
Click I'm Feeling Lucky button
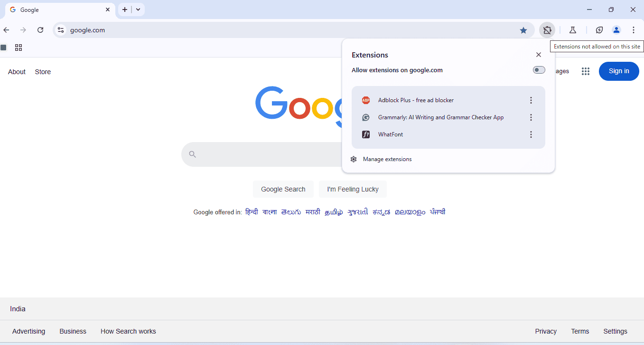coord(353,189)
